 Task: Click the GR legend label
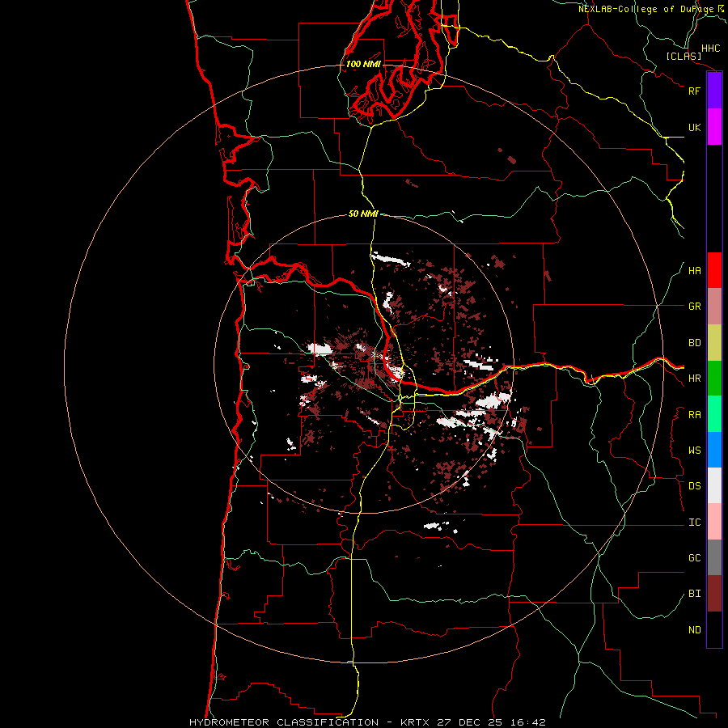694,307
